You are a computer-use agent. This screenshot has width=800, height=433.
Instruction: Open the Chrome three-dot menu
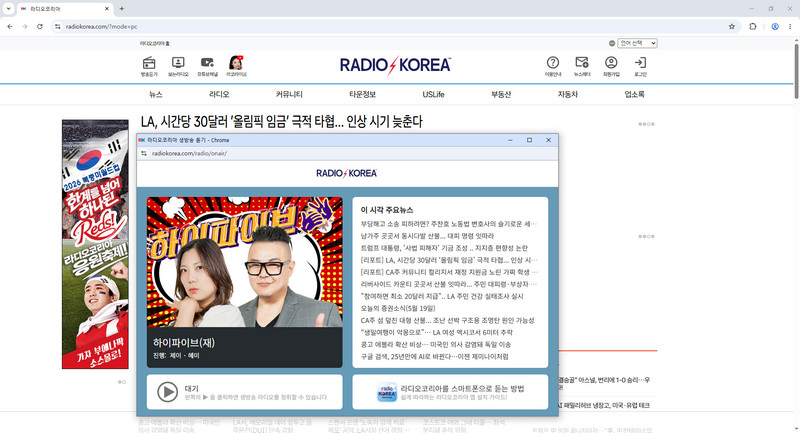coord(790,27)
